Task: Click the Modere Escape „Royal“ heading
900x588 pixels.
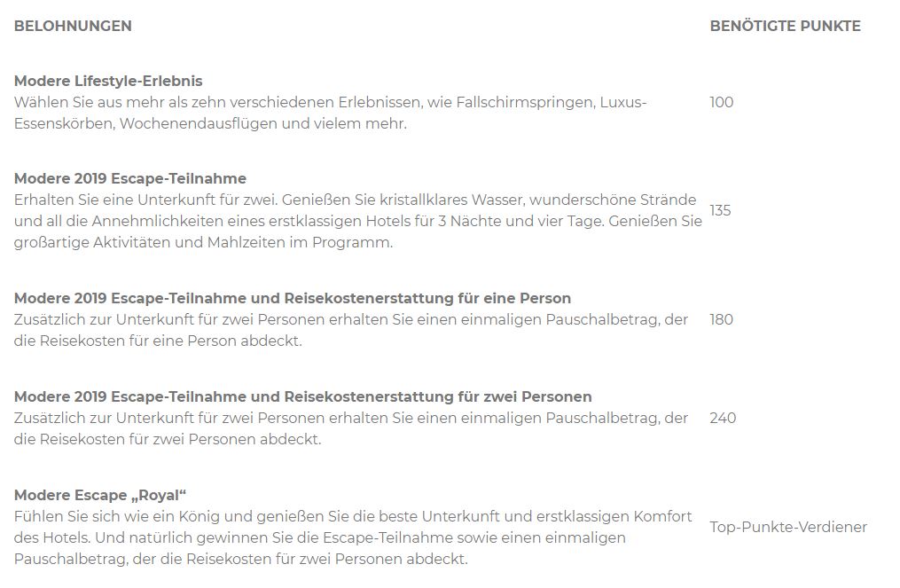Action: click(100, 495)
